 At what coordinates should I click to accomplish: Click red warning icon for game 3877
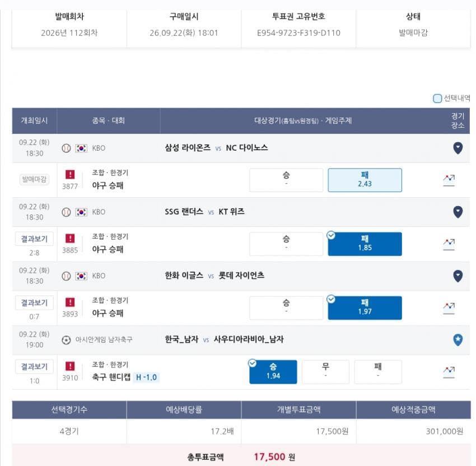click(70, 174)
